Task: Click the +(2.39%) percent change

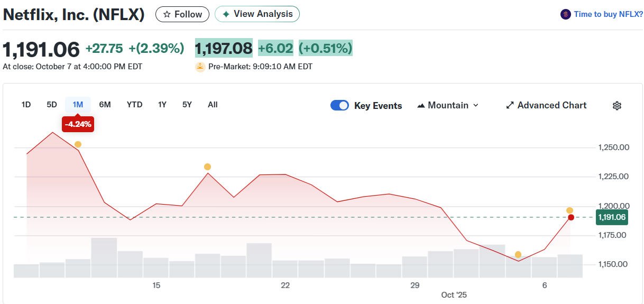Action: click(x=157, y=49)
